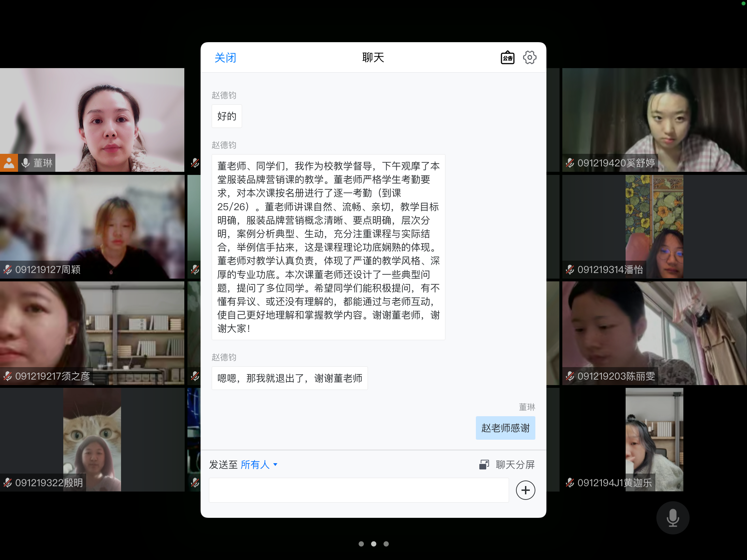
Task: Click the 聊天分屏 label
Action: [x=515, y=465]
